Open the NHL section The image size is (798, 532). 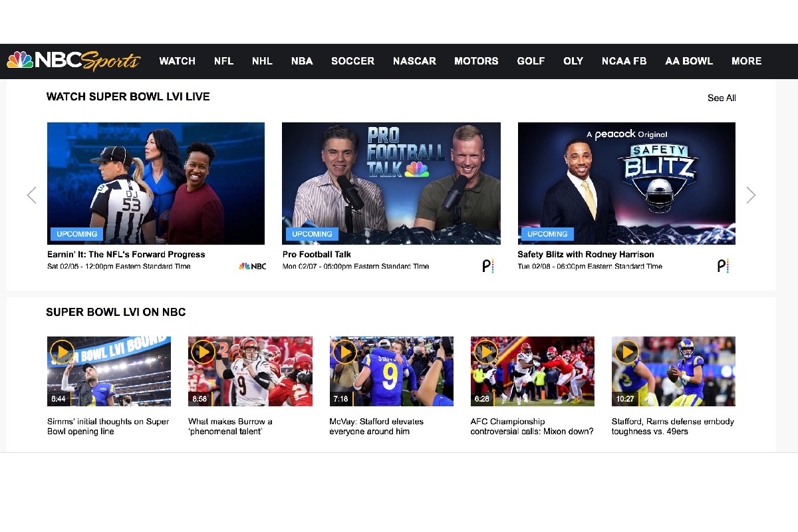click(x=262, y=61)
